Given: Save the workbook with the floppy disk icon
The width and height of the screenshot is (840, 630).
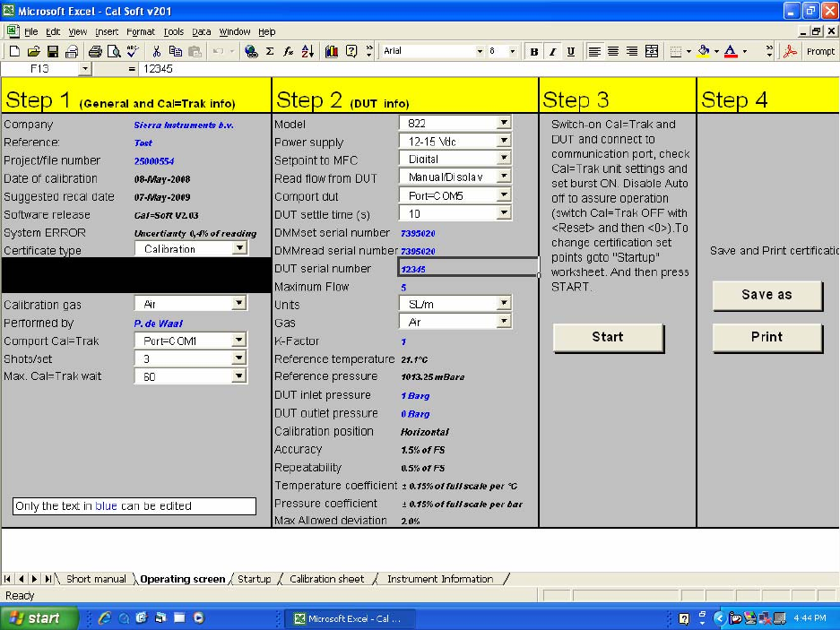Looking at the screenshot, I should (53, 51).
